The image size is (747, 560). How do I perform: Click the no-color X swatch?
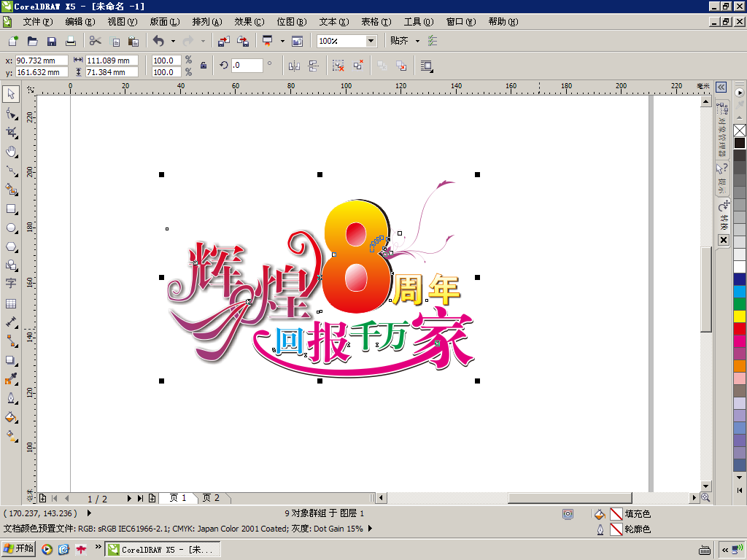coord(740,131)
